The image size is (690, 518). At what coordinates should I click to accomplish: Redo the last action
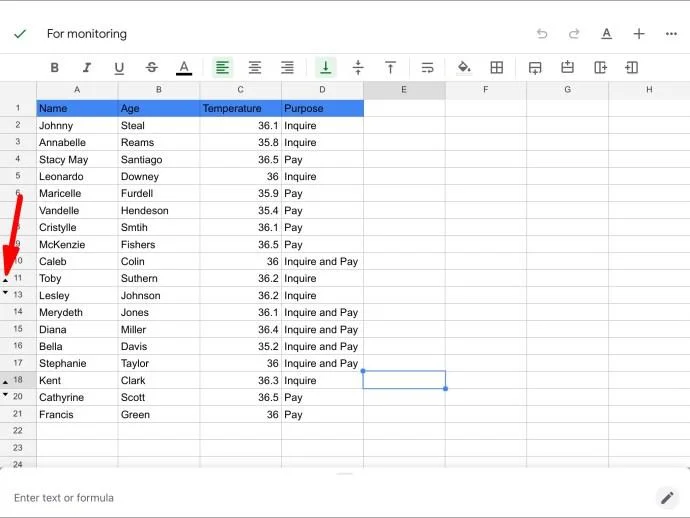tap(574, 34)
